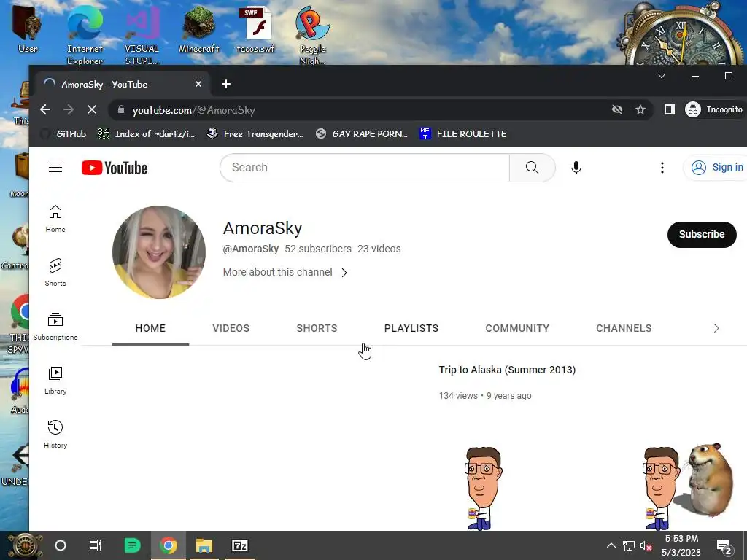Show hidden tray icons chevron
747x560 pixels.
(x=611, y=545)
